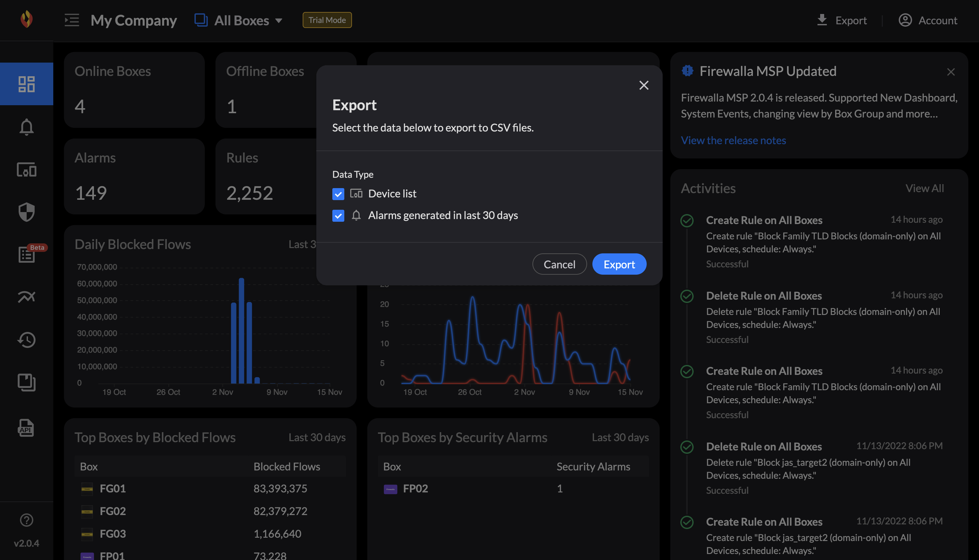This screenshot has width=979, height=560.
Task: Click the Blocked Flows column header
Action: tap(287, 466)
